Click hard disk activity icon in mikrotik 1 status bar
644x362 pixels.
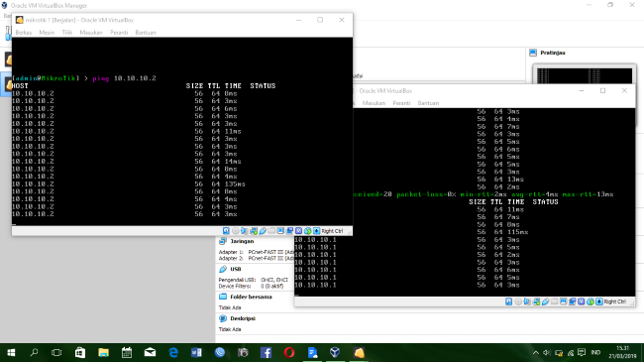226,231
